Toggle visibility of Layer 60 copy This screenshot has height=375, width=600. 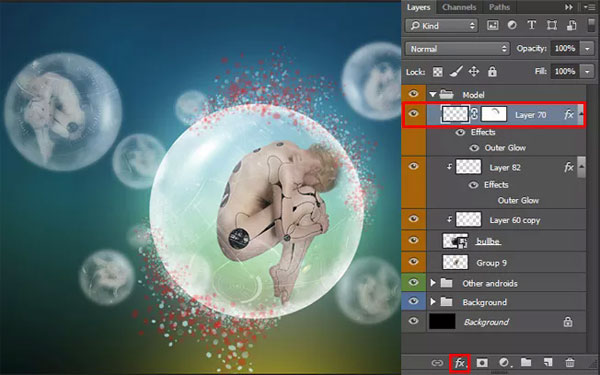point(413,218)
